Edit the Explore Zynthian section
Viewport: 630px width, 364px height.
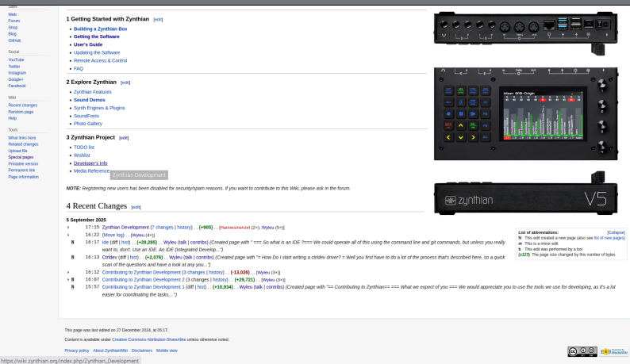pos(125,82)
